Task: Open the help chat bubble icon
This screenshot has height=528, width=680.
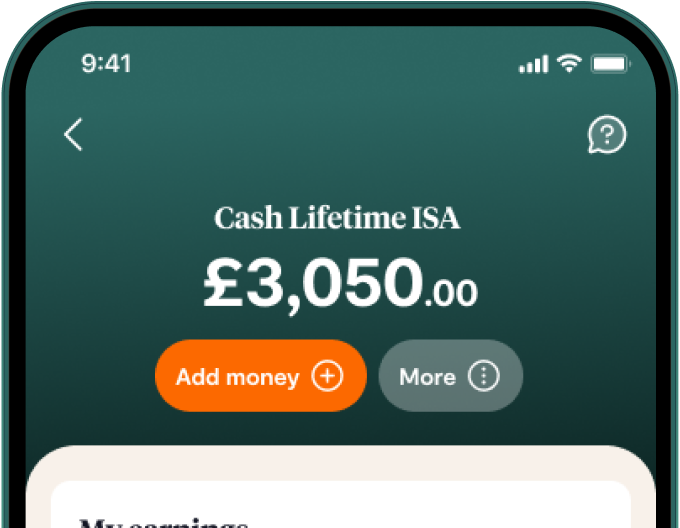Action: [606, 135]
